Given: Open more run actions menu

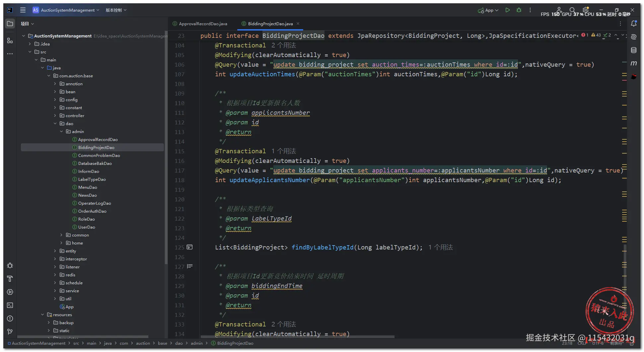Looking at the screenshot, I should coord(530,10).
